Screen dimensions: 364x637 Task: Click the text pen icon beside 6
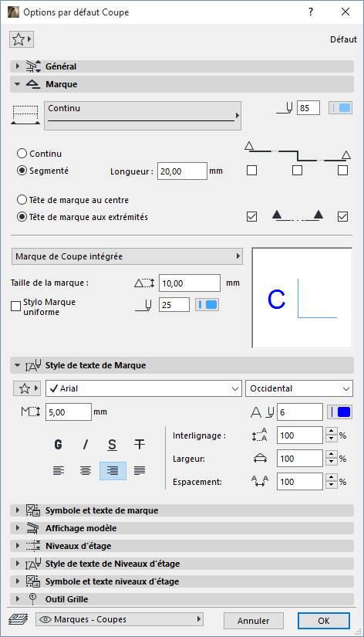(262, 412)
